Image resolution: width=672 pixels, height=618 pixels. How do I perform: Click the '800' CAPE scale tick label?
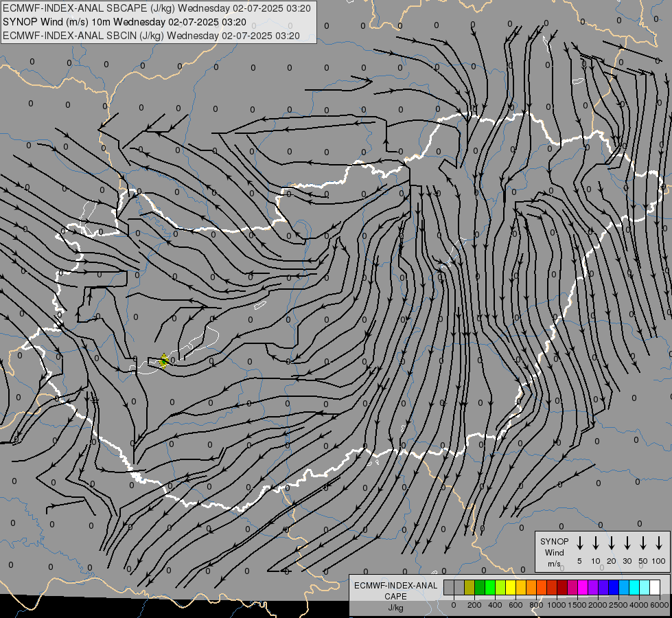(x=536, y=605)
